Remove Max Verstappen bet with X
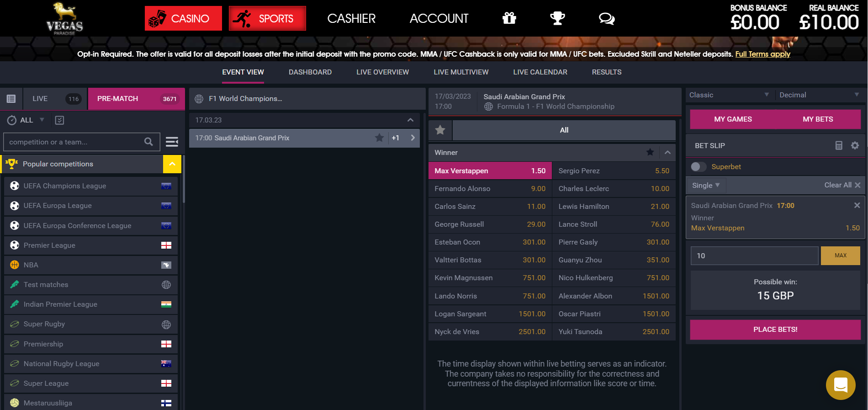 pos(857,205)
